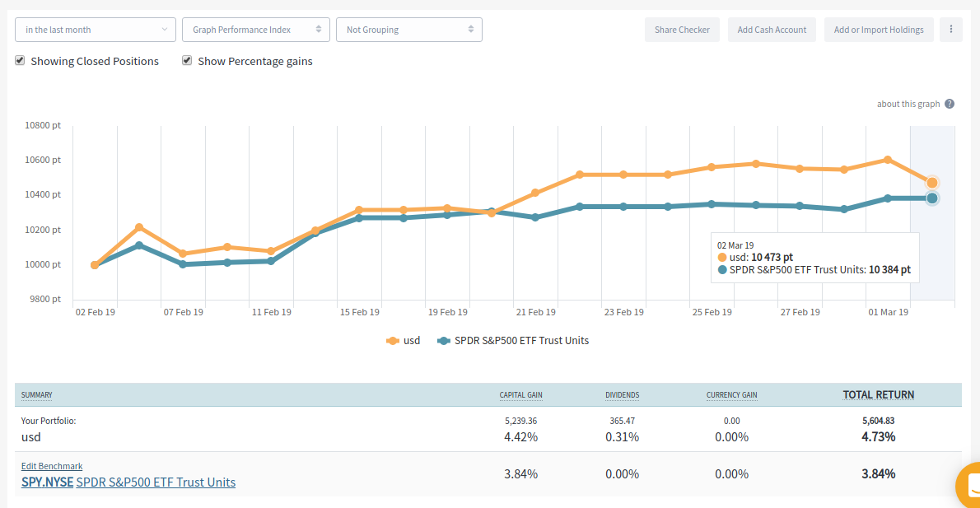This screenshot has width=980, height=508.
Task: Click the TOTAL RETURN column header
Action: pos(878,394)
